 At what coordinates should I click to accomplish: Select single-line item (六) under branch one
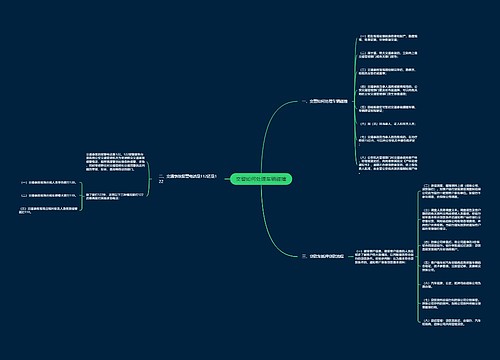[x=387, y=124]
